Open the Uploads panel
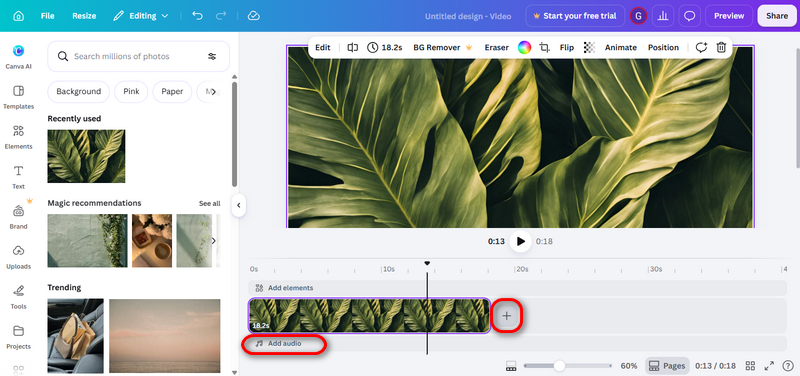The width and height of the screenshot is (800, 376). [18, 257]
